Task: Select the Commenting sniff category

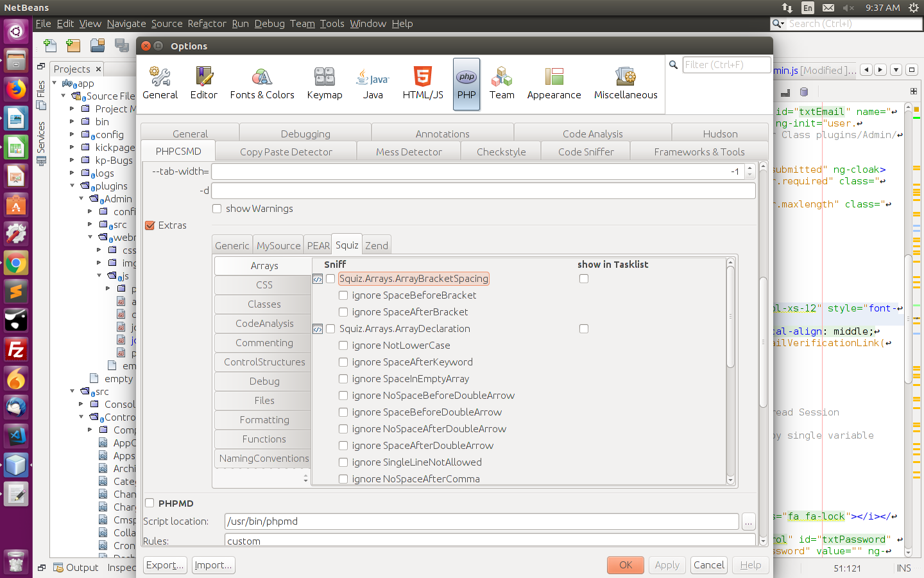Action: coord(264,343)
